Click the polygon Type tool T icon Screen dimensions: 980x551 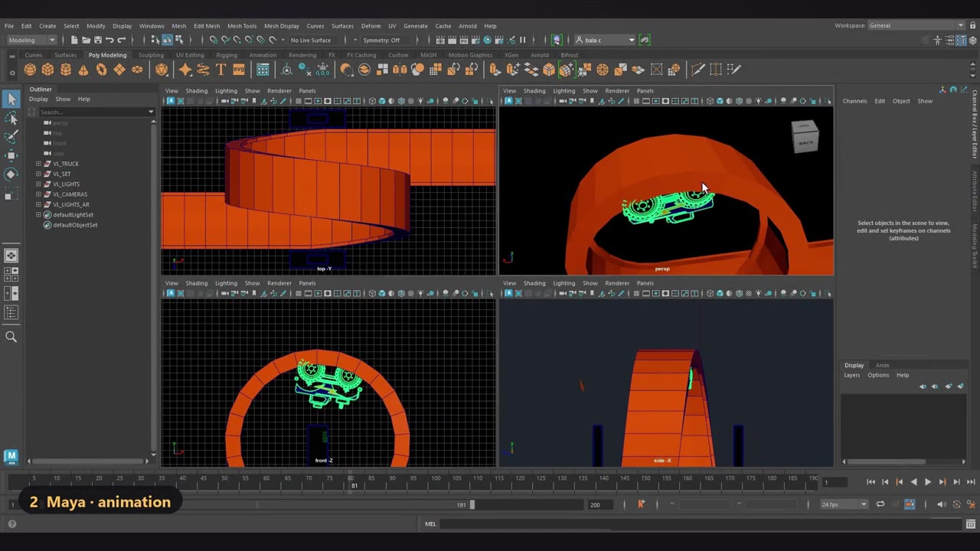(x=220, y=70)
